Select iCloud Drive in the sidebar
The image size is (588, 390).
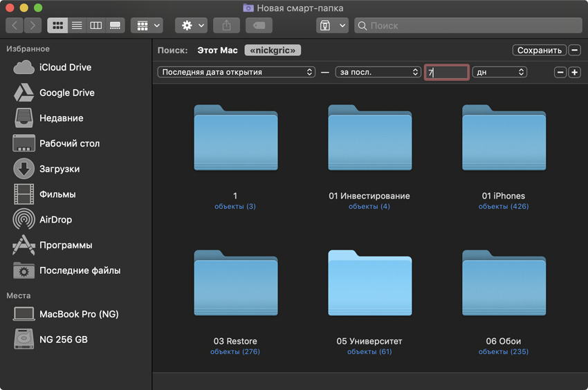(65, 67)
